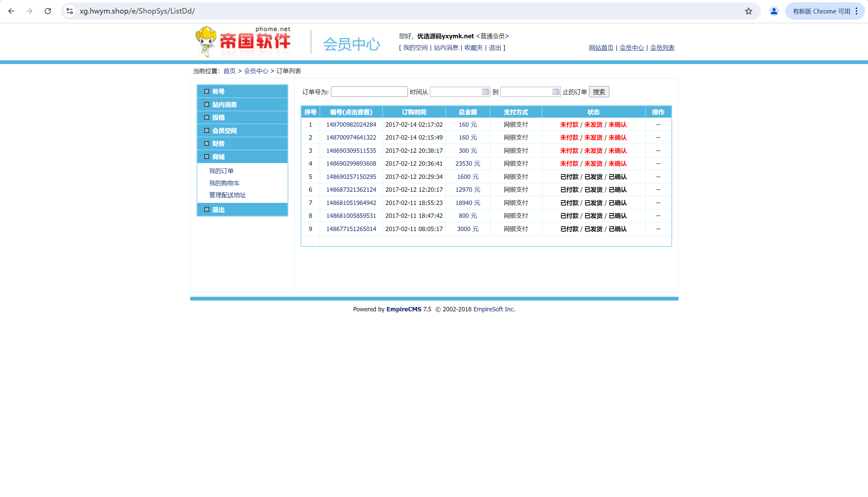This screenshot has width=868, height=497.
Task: Open 会员列表 top-right link
Action: [662, 47]
